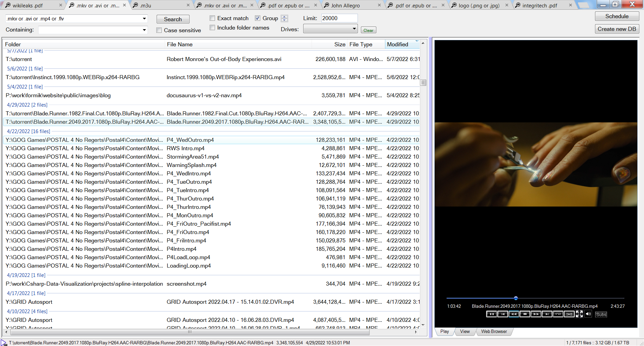Click the horizontal scrollbar thumb
This screenshot has height=346, width=644.
pos(190,332)
